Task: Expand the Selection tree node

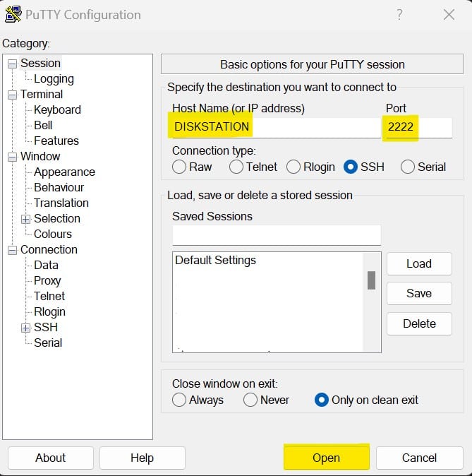Action: [x=26, y=219]
